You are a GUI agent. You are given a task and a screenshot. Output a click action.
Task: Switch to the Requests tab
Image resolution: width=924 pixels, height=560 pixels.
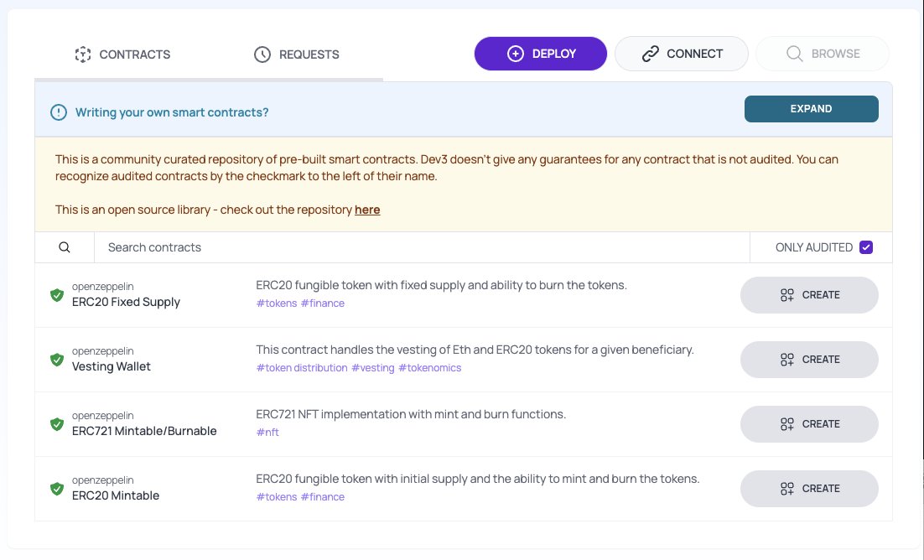point(297,54)
